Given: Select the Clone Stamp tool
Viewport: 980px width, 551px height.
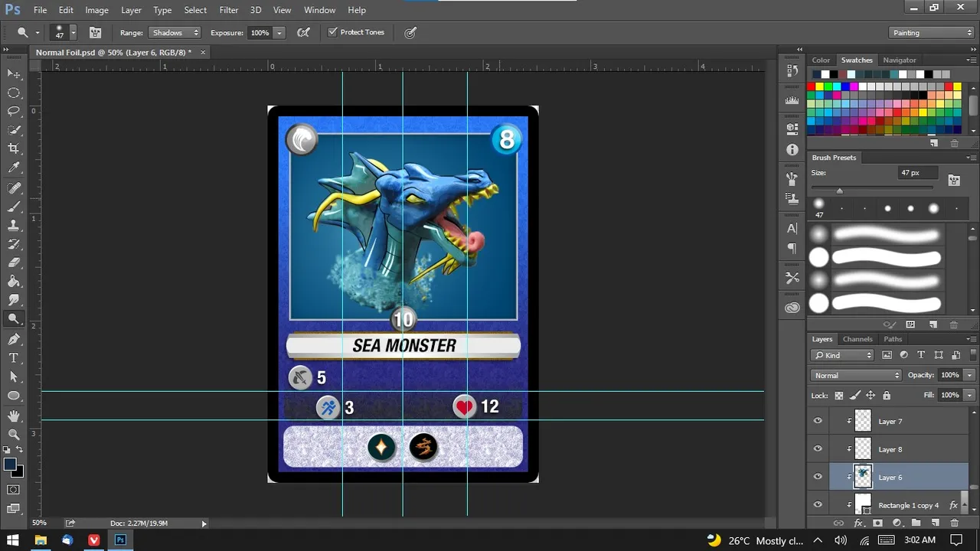Looking at the screenshot, I should 14,226.
